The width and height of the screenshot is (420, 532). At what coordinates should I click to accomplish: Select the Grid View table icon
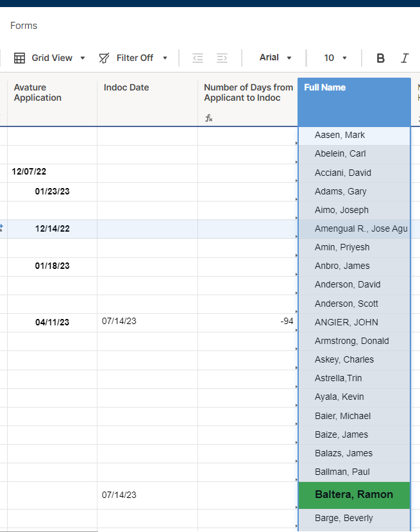pyautogui.click(x=19, y=58)
